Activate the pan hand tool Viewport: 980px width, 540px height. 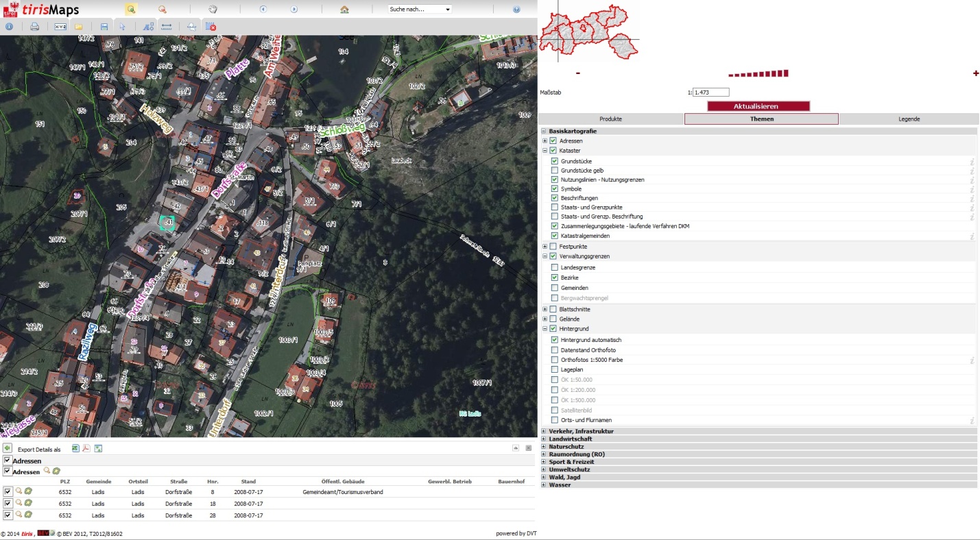[213, 9]
